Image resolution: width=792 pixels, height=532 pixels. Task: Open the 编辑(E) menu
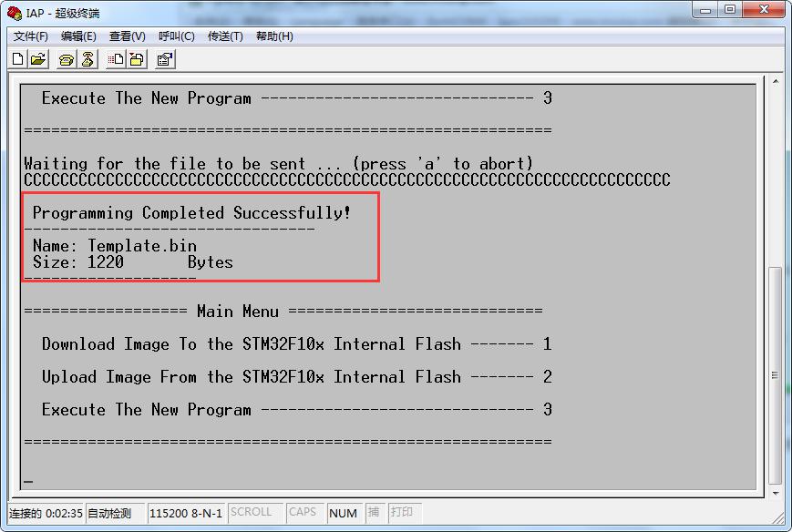click(78, 36)
